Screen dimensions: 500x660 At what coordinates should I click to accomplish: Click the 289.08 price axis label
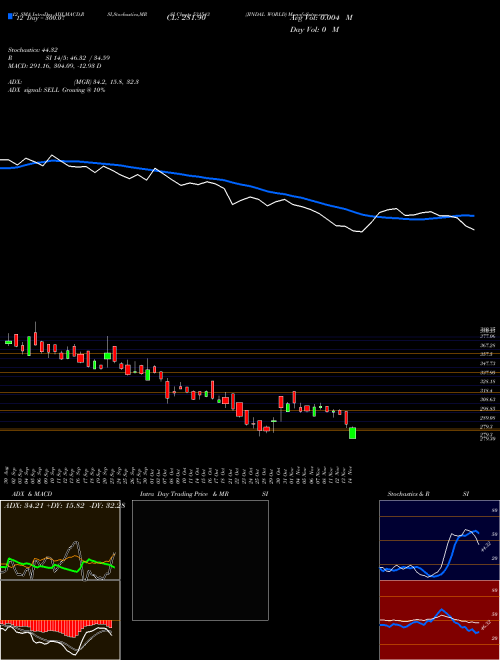(x=488, y=418)
